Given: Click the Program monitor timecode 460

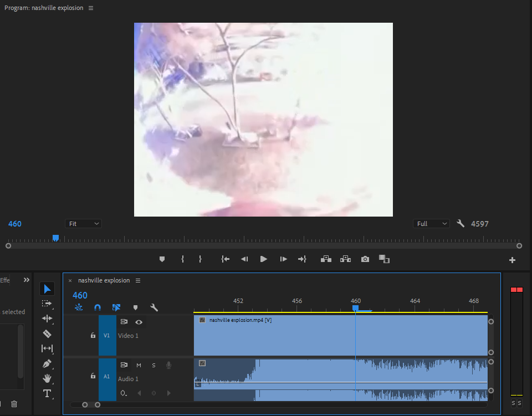Looking at the screenshot, I should [15, 224].
